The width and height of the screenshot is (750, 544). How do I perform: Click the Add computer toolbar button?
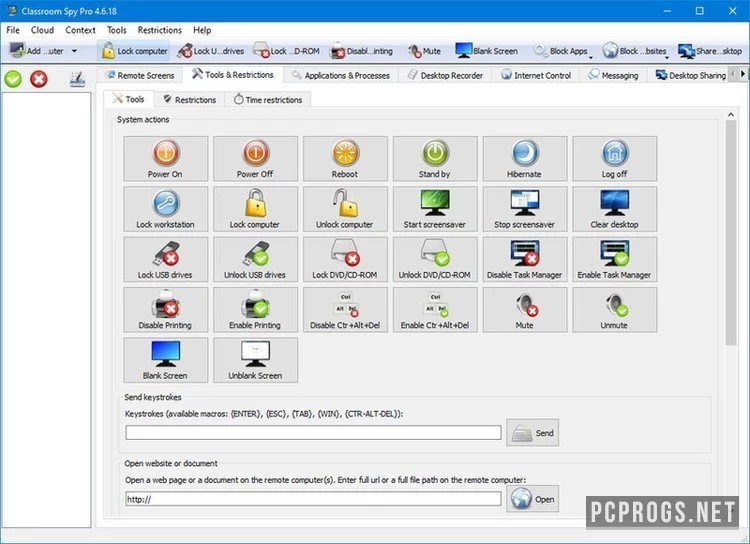tap(36, 51)
